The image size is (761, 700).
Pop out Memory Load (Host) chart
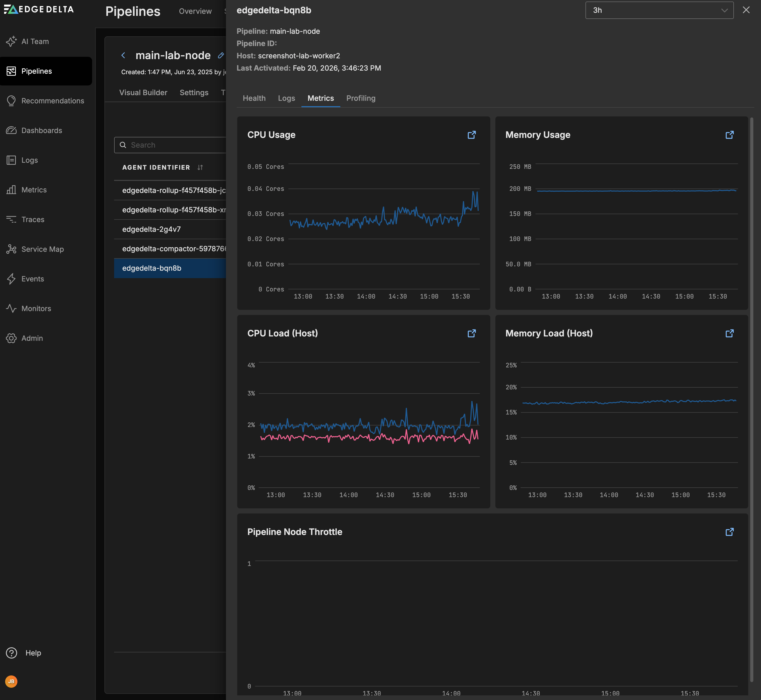[729, 333]
